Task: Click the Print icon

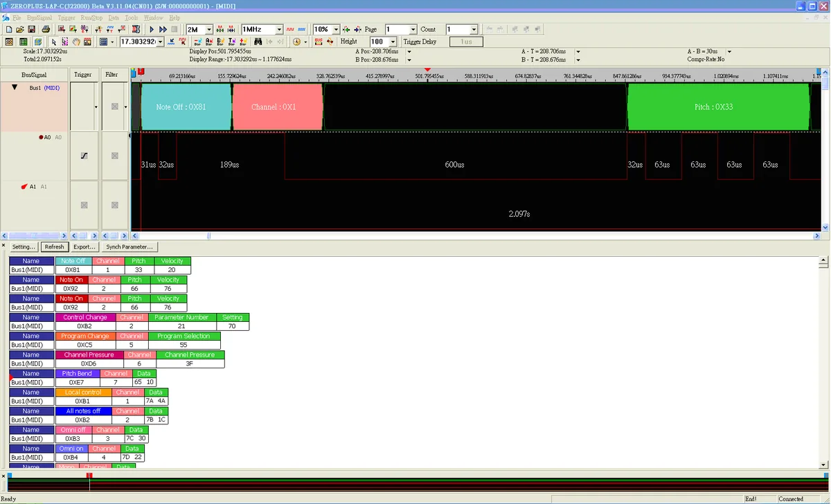Action: tap(45, 30)
